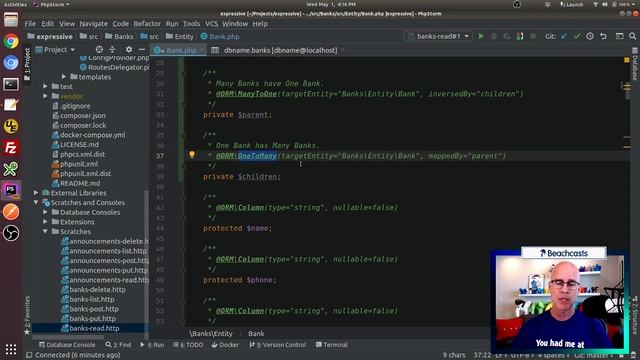Expand External Libraries node

(x=36, y=193)
